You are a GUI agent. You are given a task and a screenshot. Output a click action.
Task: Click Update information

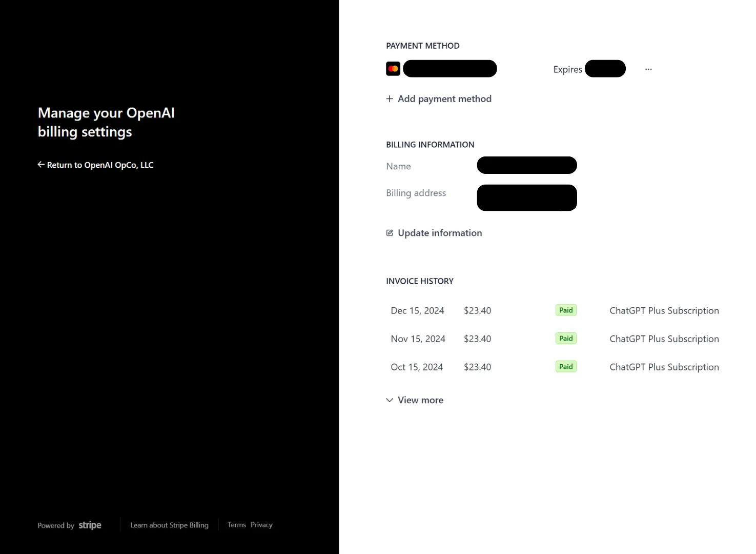439,232
